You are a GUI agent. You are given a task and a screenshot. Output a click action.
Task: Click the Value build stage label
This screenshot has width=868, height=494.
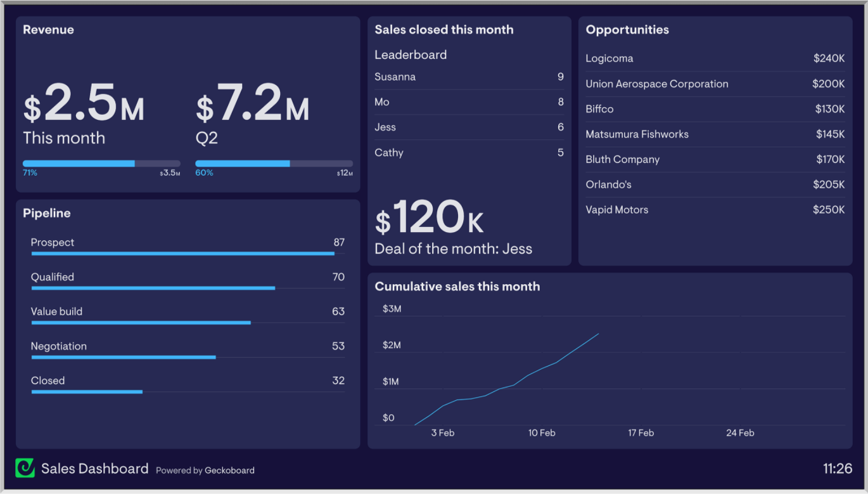56,311
